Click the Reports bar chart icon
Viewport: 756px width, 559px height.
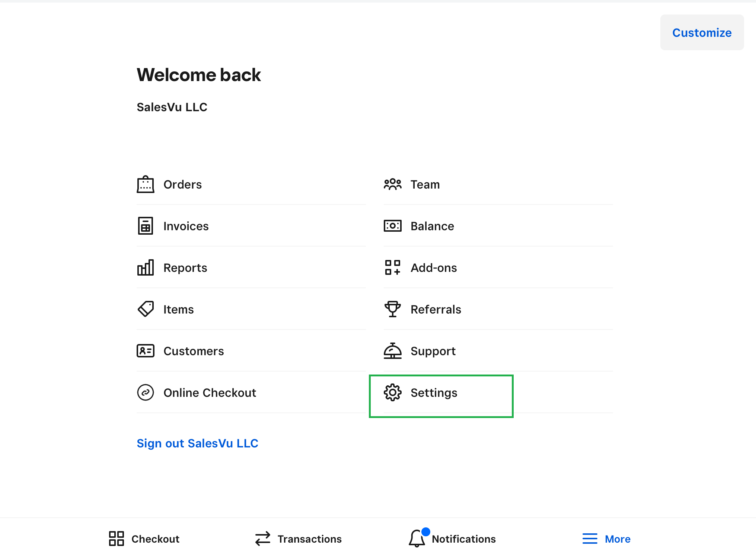click(145, 268)
